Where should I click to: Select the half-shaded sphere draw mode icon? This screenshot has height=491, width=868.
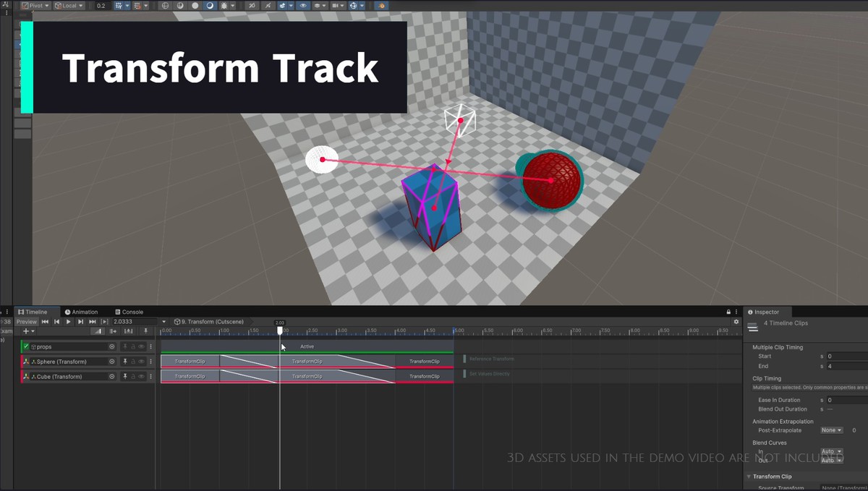pos(180,6)
